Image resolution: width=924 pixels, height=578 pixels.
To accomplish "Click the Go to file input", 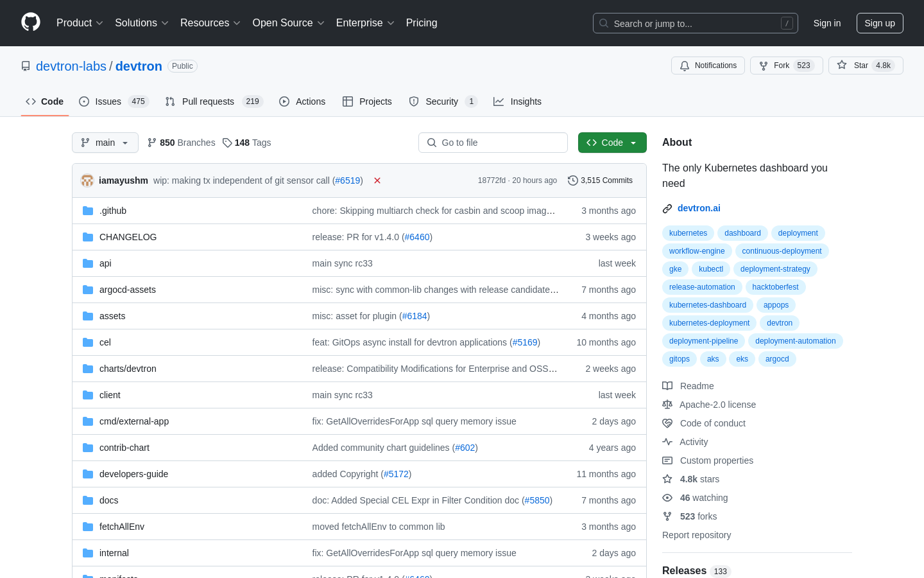I will pyautogui.click(x=493, y=143).
